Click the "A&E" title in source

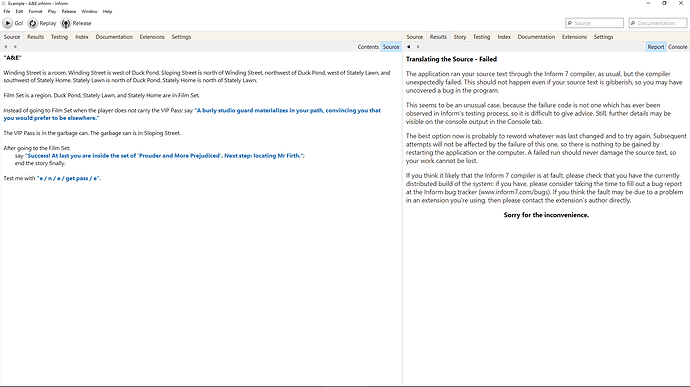pos(12,58)
